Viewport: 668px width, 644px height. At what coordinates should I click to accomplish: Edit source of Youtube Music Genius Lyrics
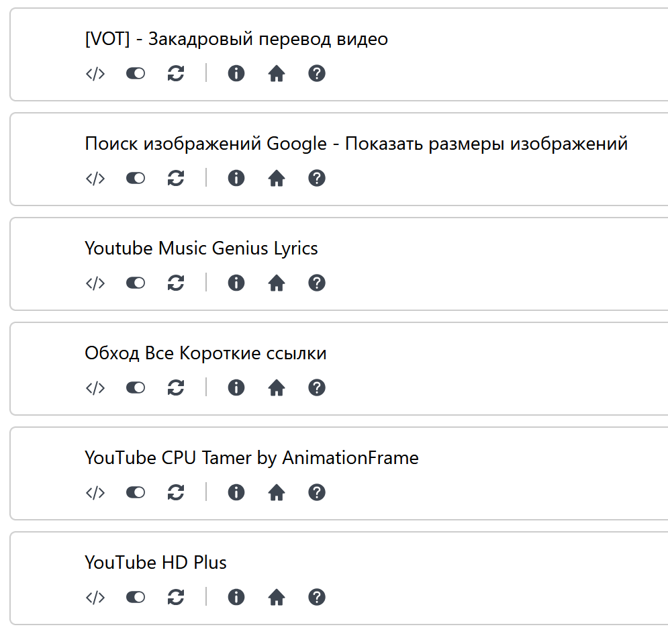[95, 283]
